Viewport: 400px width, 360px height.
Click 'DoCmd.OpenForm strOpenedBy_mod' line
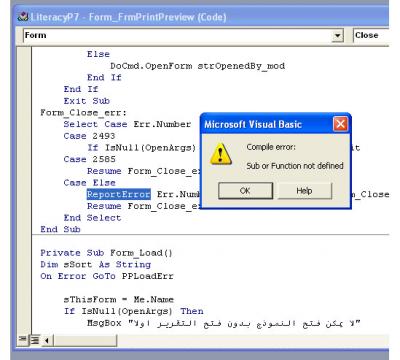(x=198, y=66)
